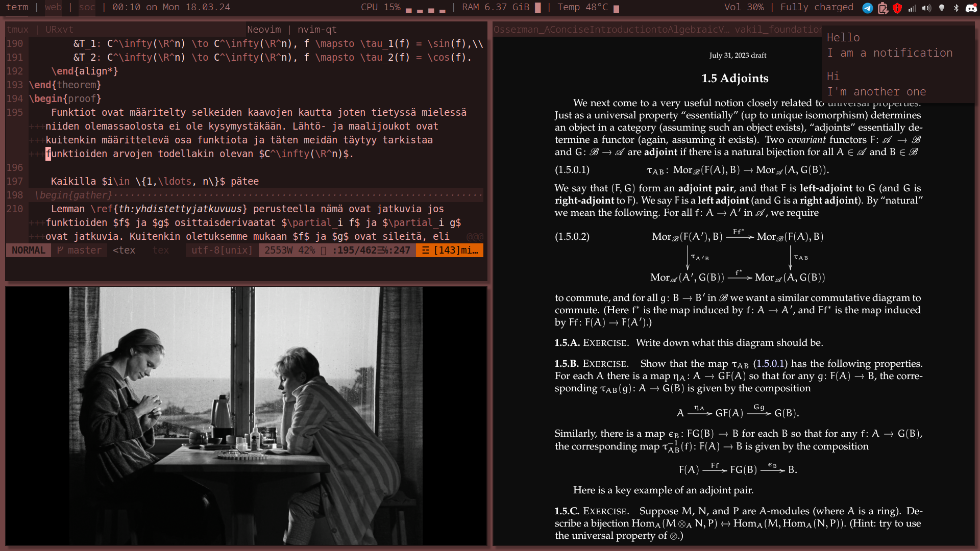Expand the folded \begin{gather} line
980x551 pixels.
tap(73, 195)
